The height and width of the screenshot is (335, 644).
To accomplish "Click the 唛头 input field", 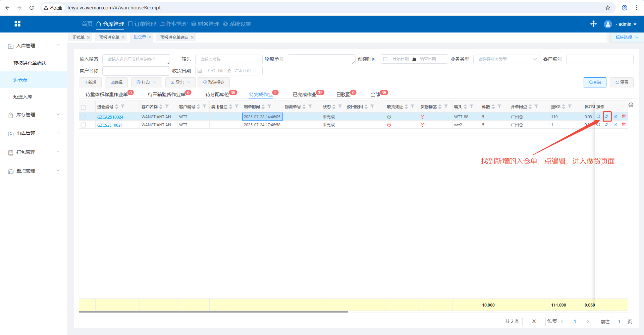I will [229, 59].
